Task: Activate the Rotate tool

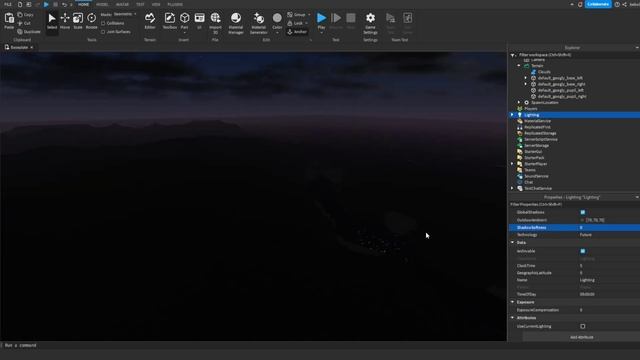Action: tap(91, 21)
